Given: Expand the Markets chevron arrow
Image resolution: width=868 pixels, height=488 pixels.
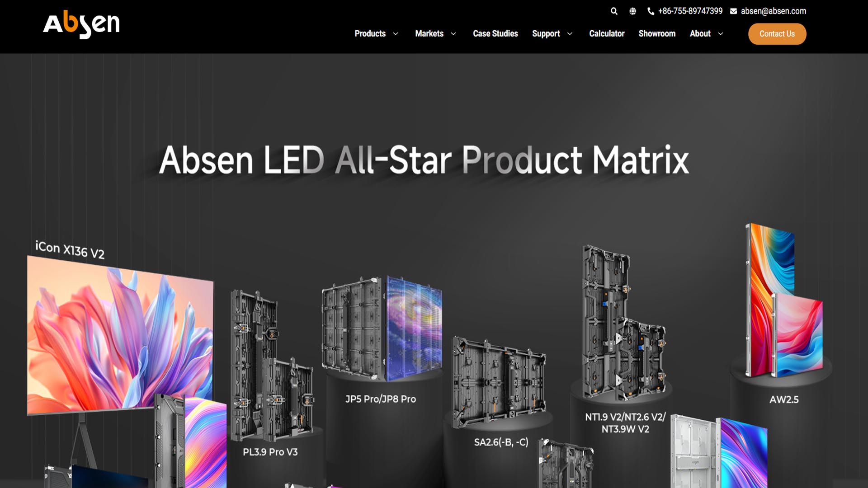Looking at the screenshot, I should click(453, 34).
